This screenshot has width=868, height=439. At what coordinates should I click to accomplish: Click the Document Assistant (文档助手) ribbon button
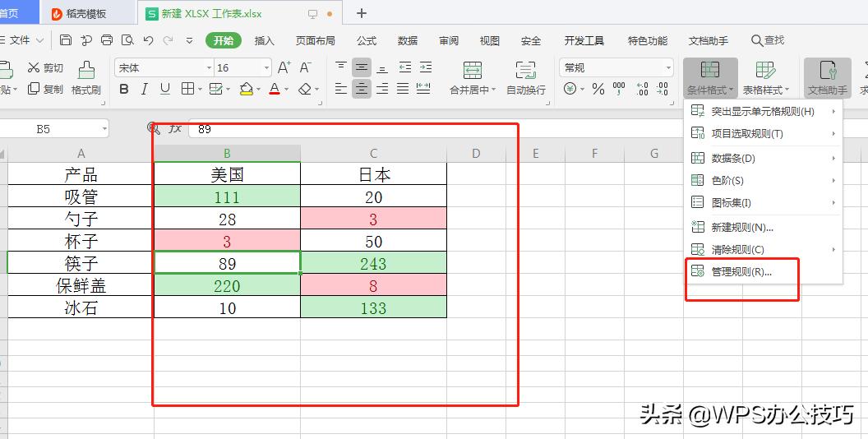tap(828, 77)
